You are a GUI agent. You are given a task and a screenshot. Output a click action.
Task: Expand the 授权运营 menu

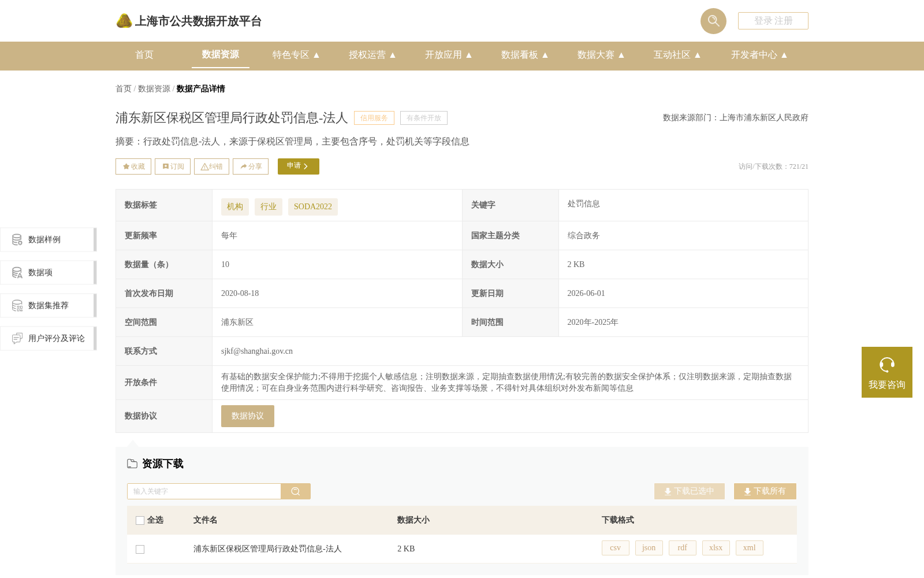372,55
